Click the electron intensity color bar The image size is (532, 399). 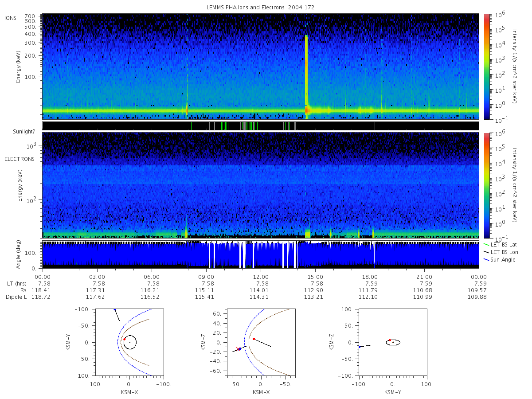487,185
